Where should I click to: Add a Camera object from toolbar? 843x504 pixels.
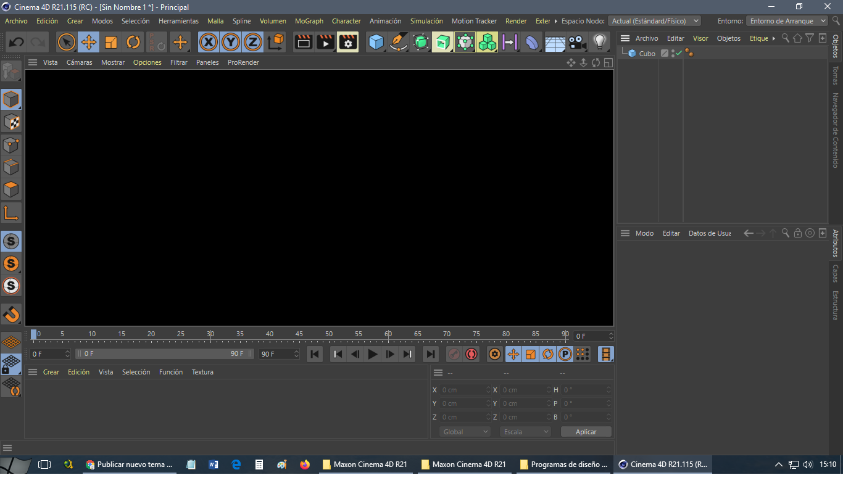click(576, 43)
